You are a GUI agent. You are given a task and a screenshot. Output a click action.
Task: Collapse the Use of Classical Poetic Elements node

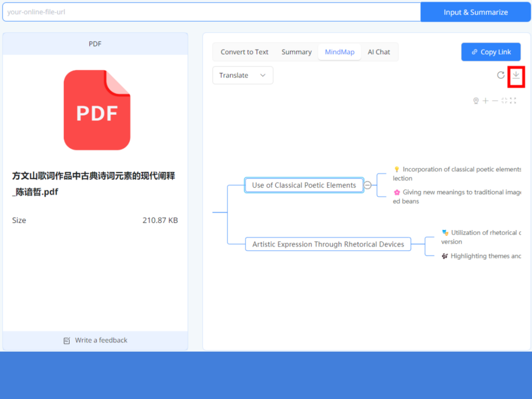click(x=368, y=185)
